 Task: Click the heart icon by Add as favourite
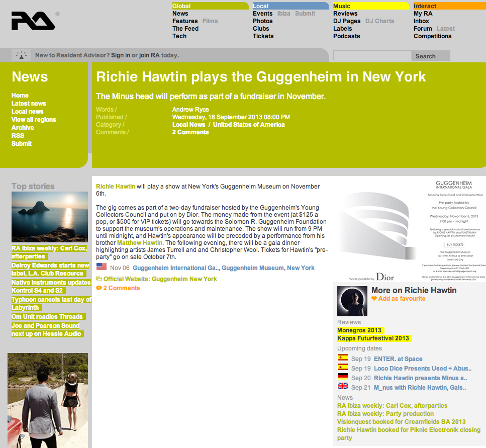pyautogui.click(x=374, y=299)
